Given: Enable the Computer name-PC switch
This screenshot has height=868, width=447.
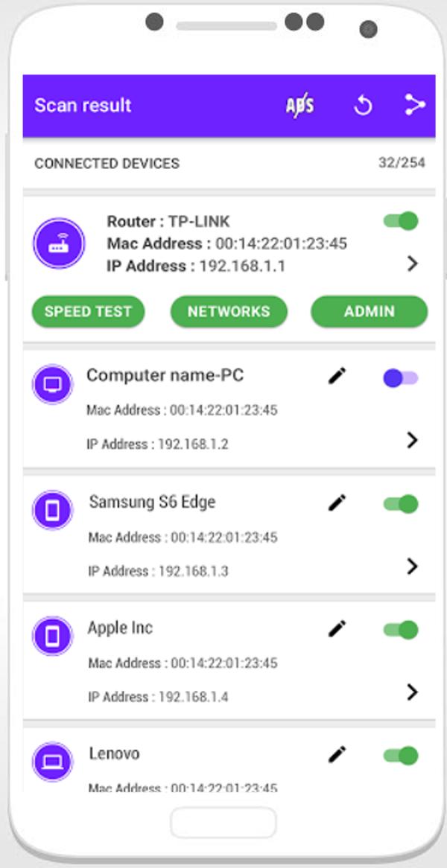Looking at the screenshot, I should [x=401, y=379].
